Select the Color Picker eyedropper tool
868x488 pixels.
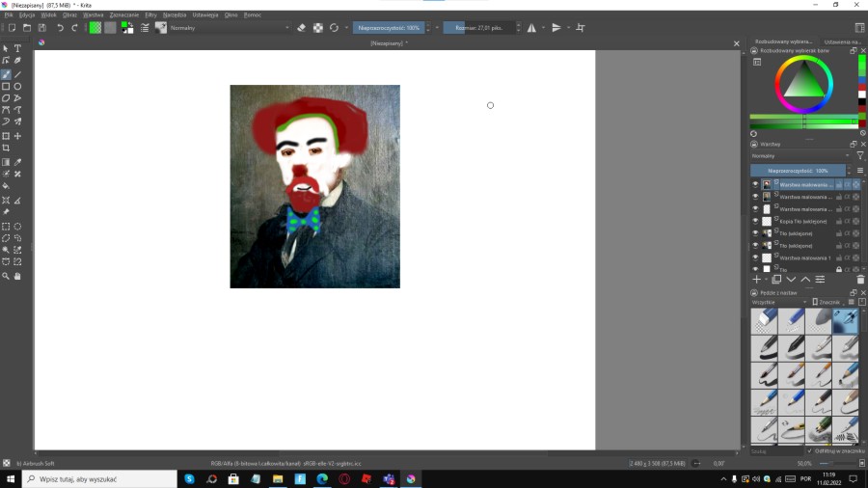tap(17, 162)
